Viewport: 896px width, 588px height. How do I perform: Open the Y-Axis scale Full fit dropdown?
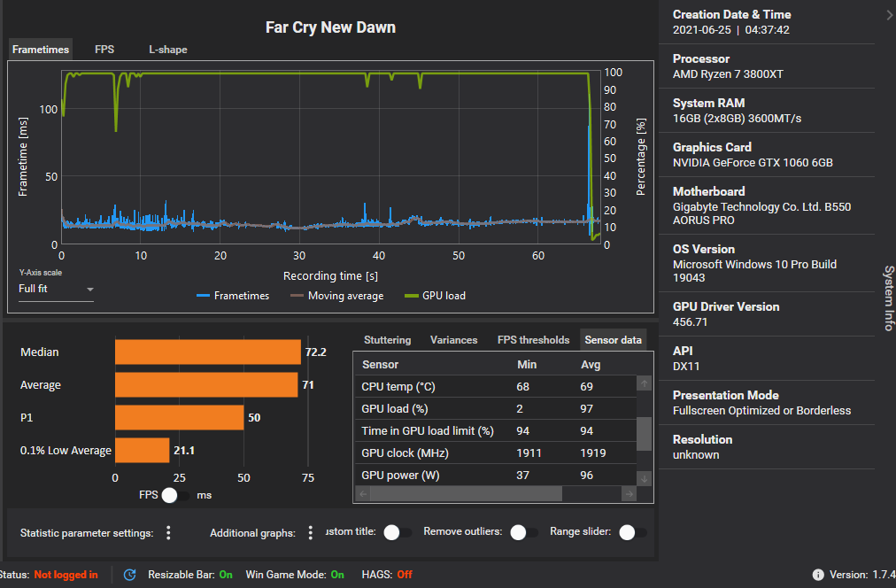56,290
